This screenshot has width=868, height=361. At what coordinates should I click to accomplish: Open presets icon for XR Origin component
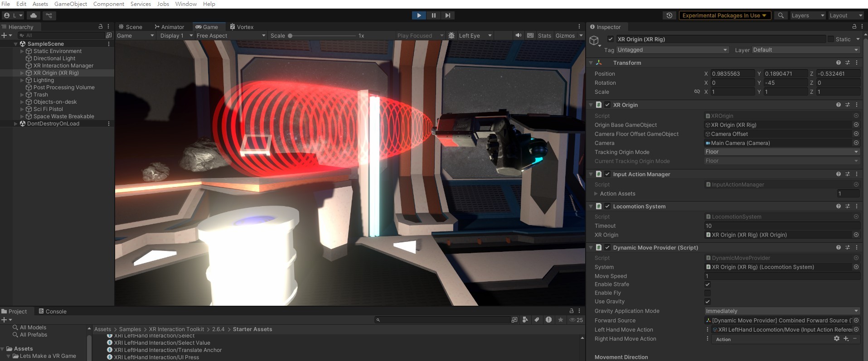tap(847, 105)
